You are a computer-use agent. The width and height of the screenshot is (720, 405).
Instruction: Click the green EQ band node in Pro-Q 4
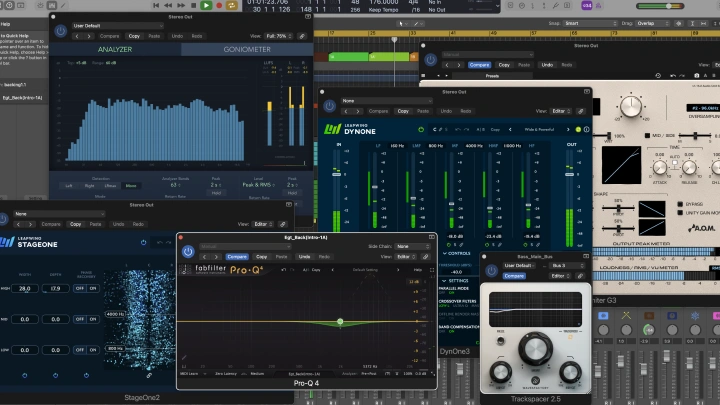[340, 321]
